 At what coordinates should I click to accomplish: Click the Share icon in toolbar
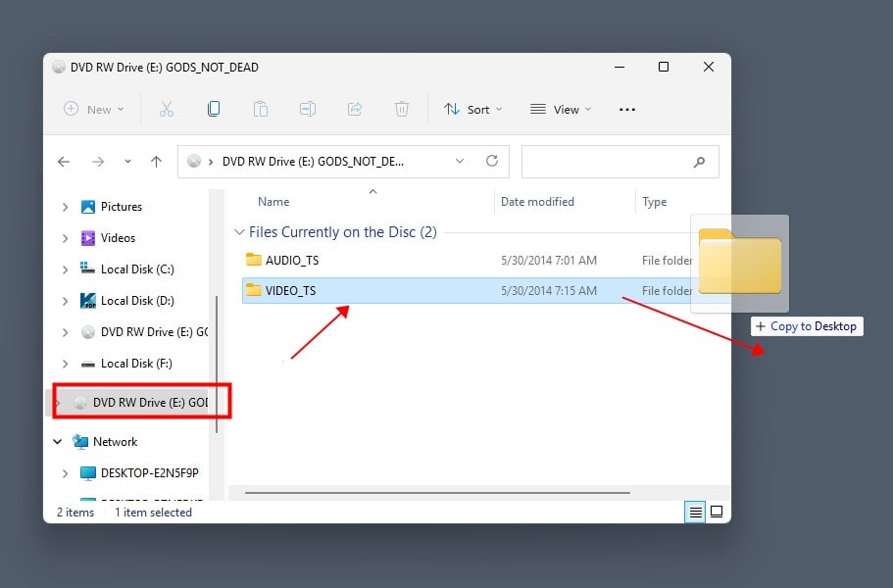coord(355,109)
